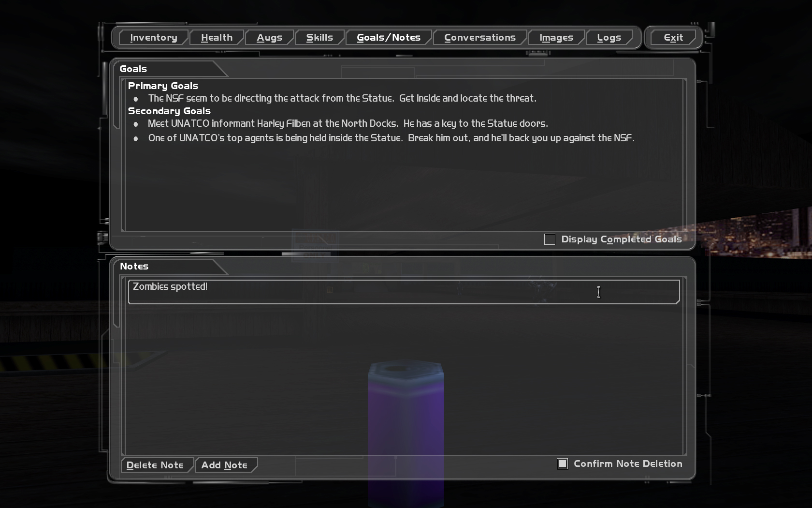Toggle the Confirm Note Deletion checkbox

pyautogui.click(x=562, y=464)
